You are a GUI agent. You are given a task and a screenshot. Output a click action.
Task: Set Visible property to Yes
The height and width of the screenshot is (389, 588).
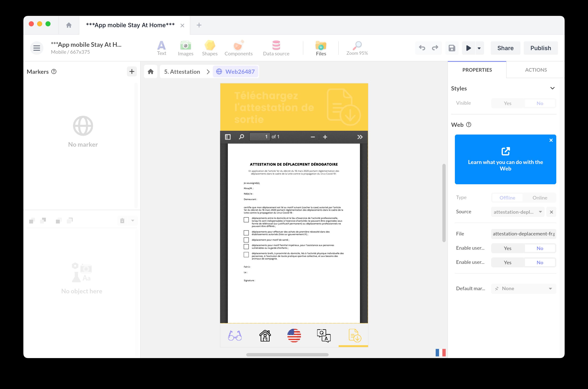507,103
